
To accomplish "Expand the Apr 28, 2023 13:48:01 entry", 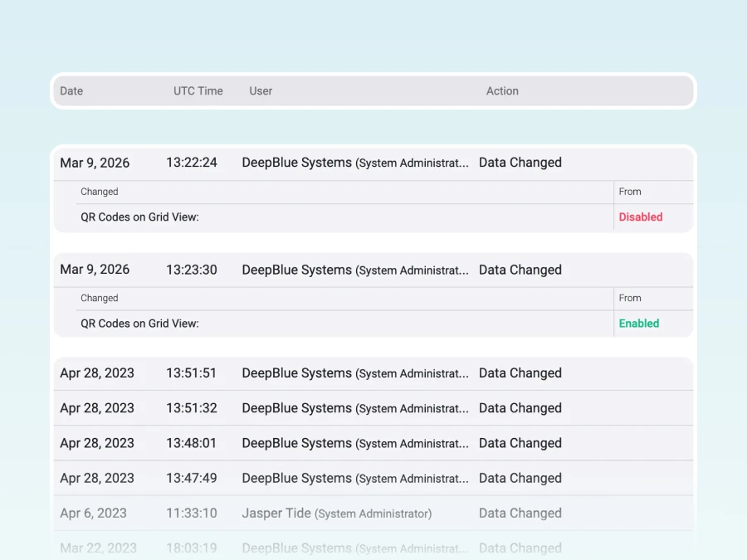I will coord(373,443).
